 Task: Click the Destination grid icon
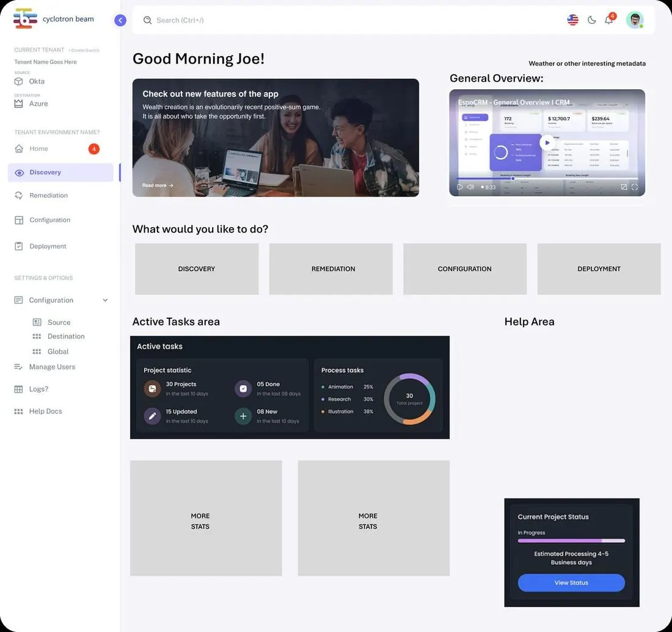click(37, 336)
